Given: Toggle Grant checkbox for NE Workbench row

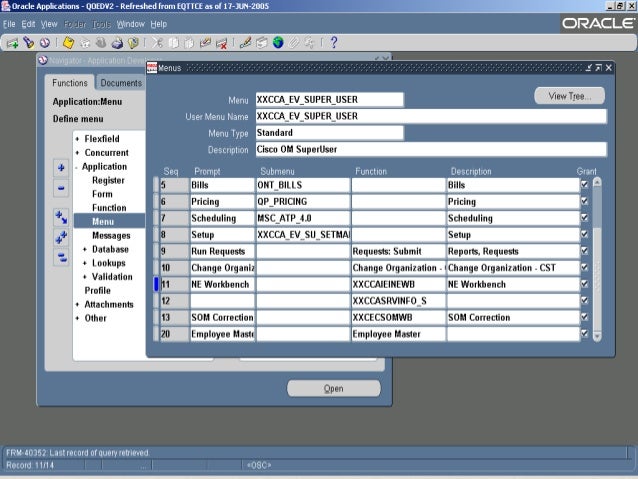Looking at the screenshot, I should pyautogui.click(x=585, y=284).
